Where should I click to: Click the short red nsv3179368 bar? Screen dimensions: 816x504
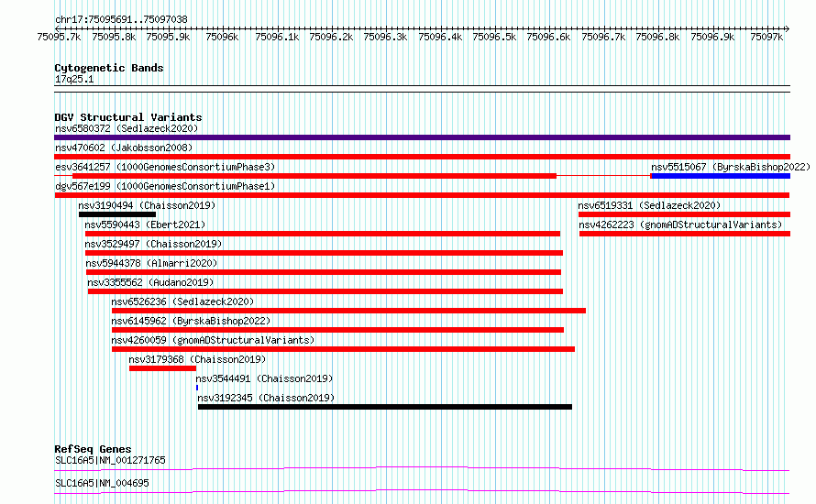(163, 368)
